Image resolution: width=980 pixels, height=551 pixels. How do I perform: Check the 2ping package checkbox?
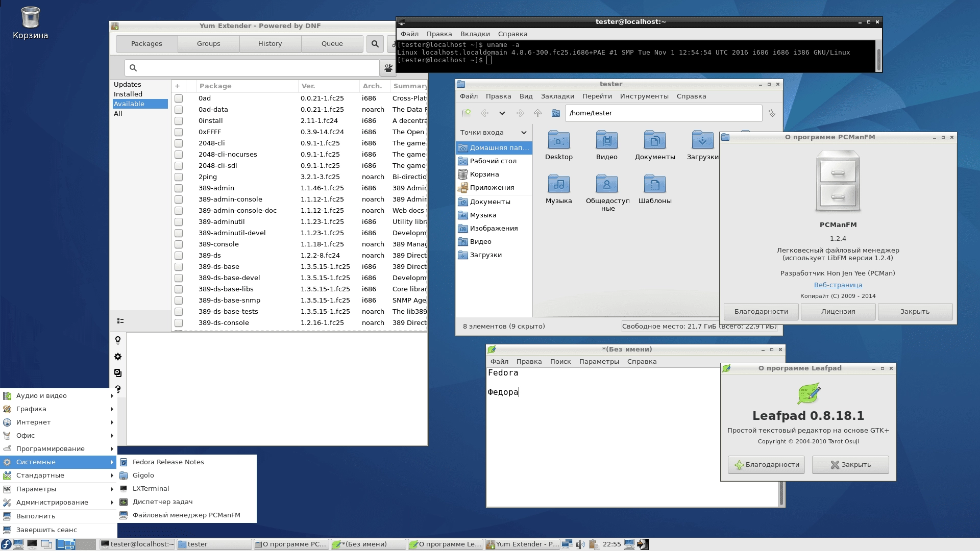click(179, 177)
